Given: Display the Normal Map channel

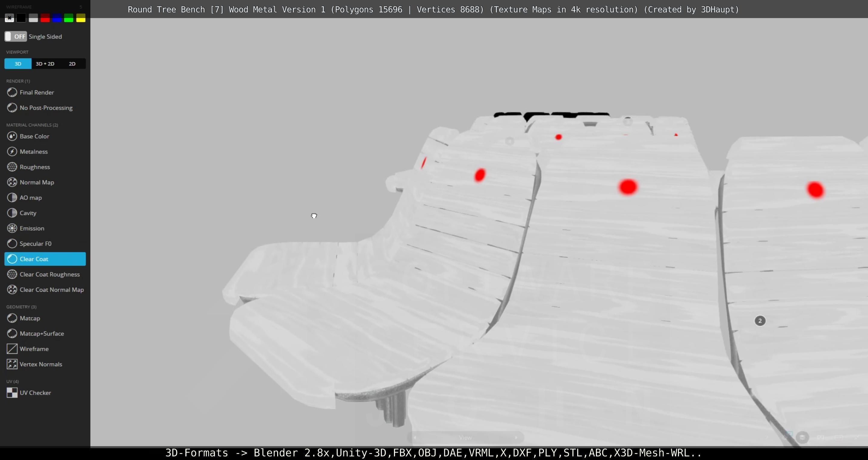Looking at the screenshot, I should [37, 182].
